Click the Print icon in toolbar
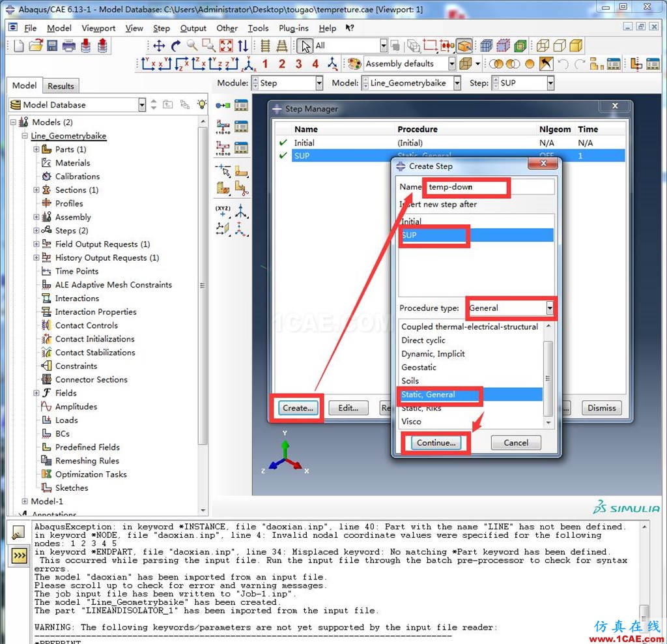The image size is (667, 644). click(69, 46)
